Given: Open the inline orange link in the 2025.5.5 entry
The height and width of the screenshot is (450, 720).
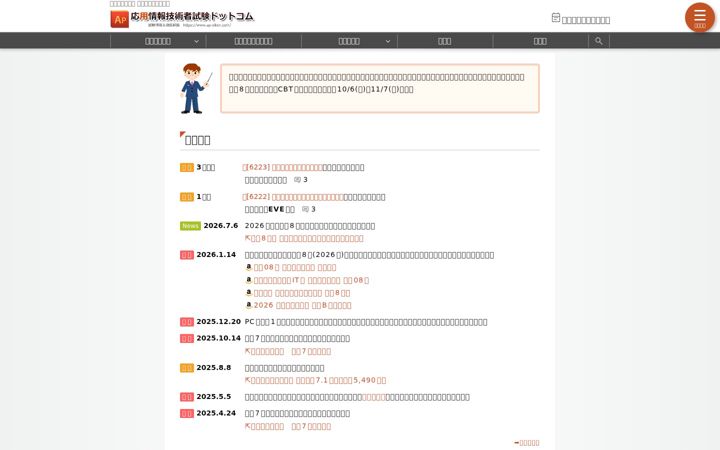Looking at the screenshot, I should point(374,397).
